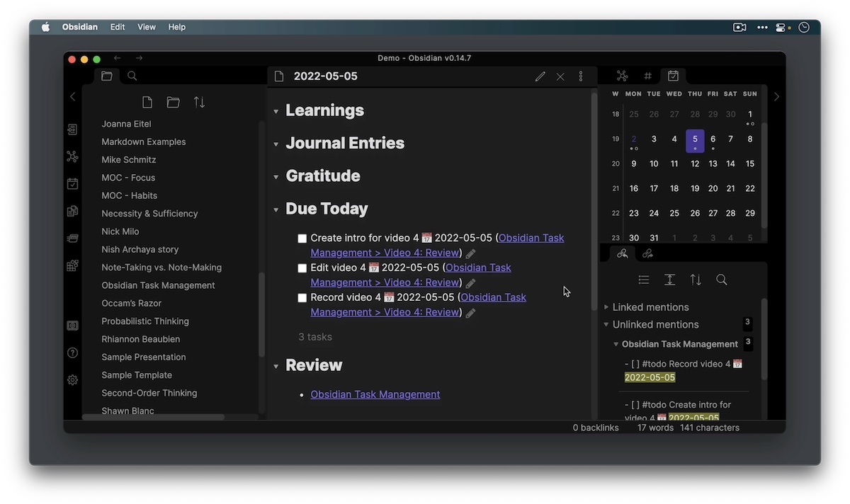Change sort order in the backlinks pane

[x=696, y=280]
